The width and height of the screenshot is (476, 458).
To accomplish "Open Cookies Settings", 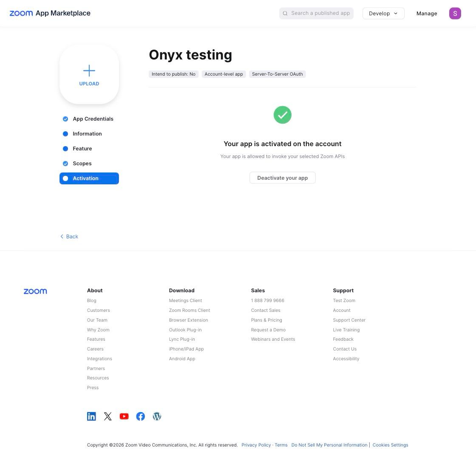I will point(390,445).
